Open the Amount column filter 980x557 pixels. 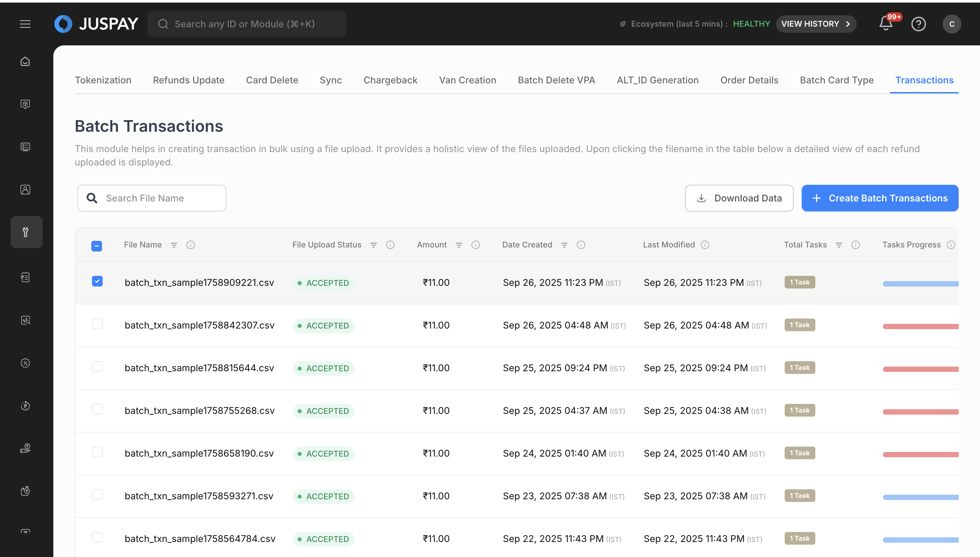pyautogui.click(x=459, y=245)
